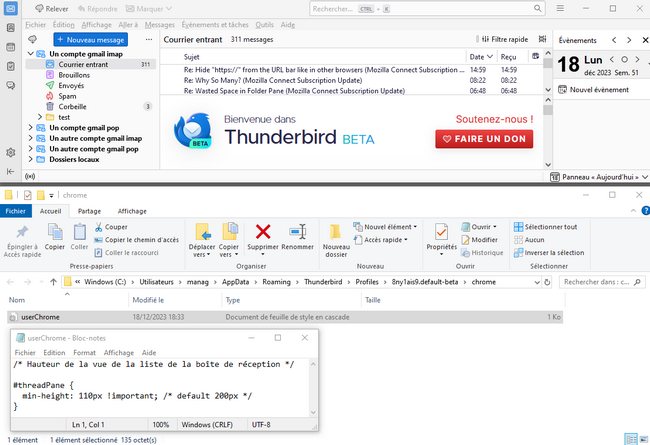Open Thunderbird Fichier menu
The image size is (650, 445).
coord(36,25)
